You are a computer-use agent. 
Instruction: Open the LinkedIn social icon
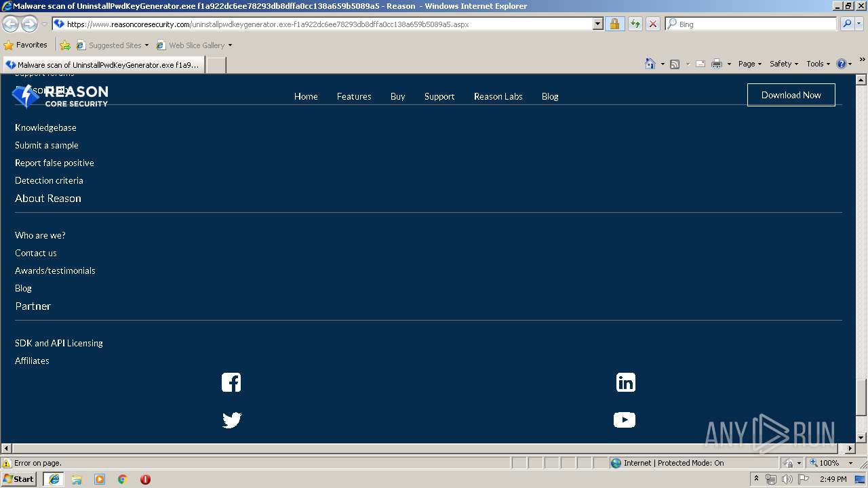click(x=625, y=382)
